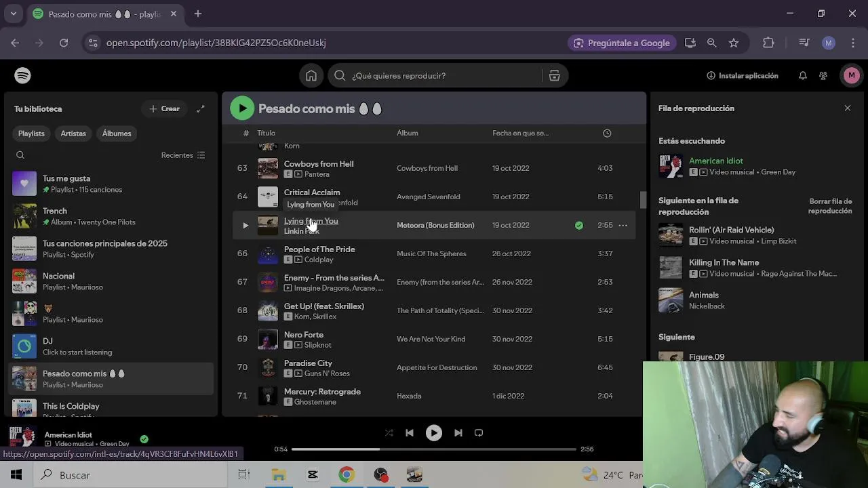Screen dimensions: 868x488
Task: Select the Álbumes filter chip
Action: 117,134
